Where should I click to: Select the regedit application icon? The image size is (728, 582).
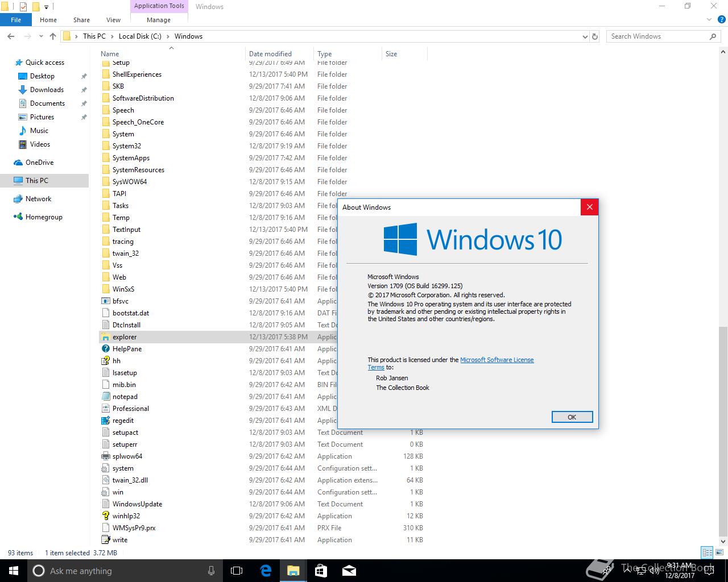click(105, 421)
